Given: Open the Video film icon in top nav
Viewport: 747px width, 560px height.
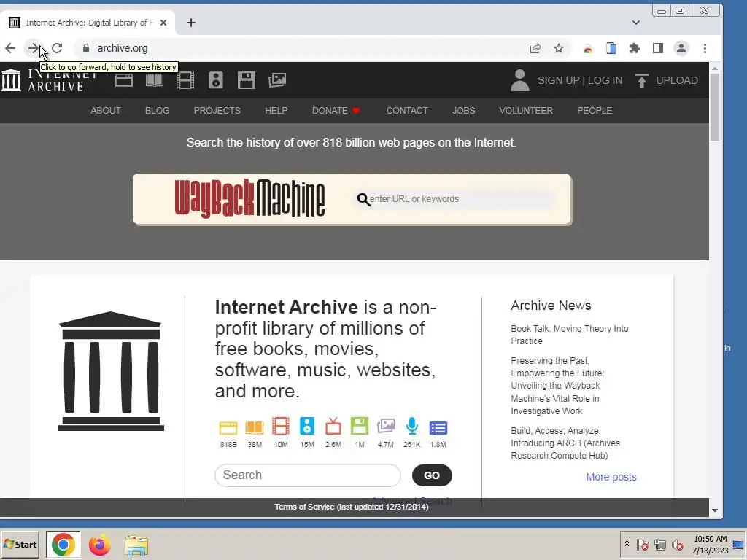Looking at the screenshot, I should 185,80.
